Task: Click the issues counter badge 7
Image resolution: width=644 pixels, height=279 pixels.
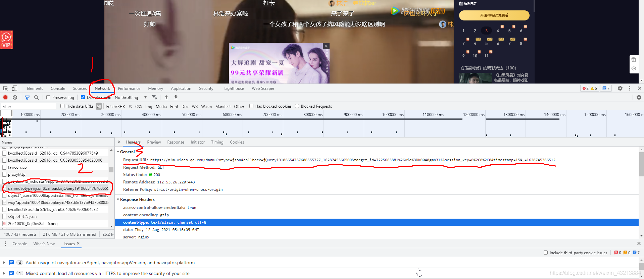Action: (x=606, y=88)
